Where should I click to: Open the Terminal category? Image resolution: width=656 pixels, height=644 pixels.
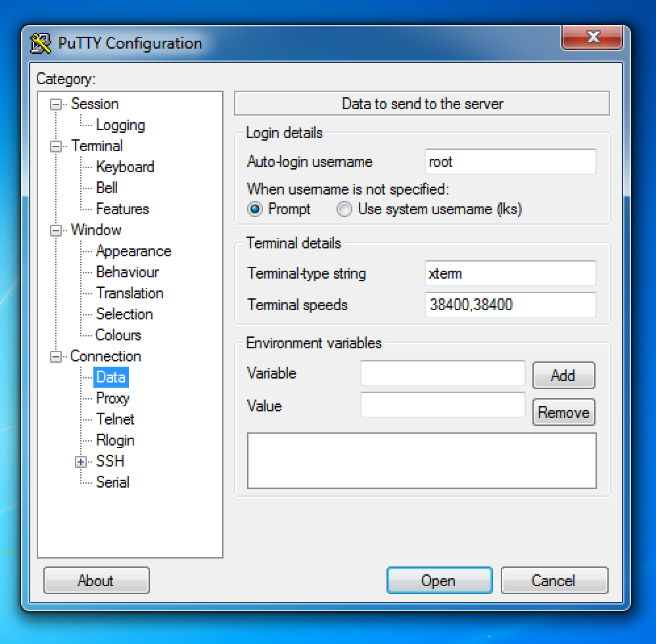pyautogui.click(x=97, y=147)
